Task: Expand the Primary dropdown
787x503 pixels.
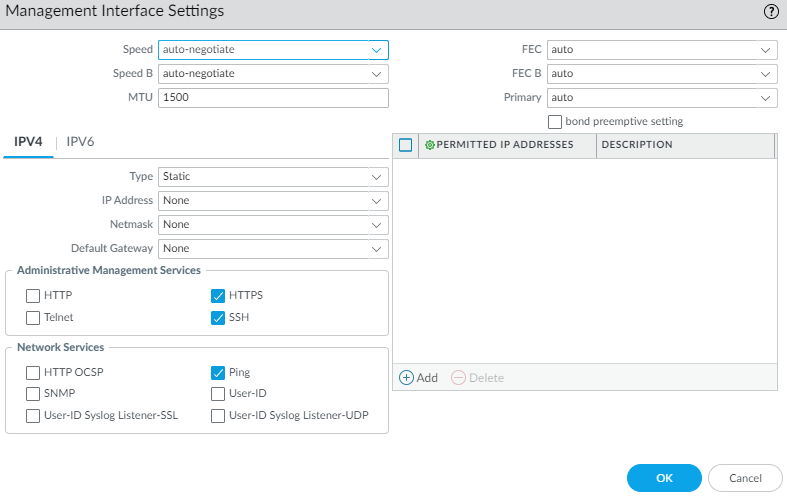Action: 661,98
